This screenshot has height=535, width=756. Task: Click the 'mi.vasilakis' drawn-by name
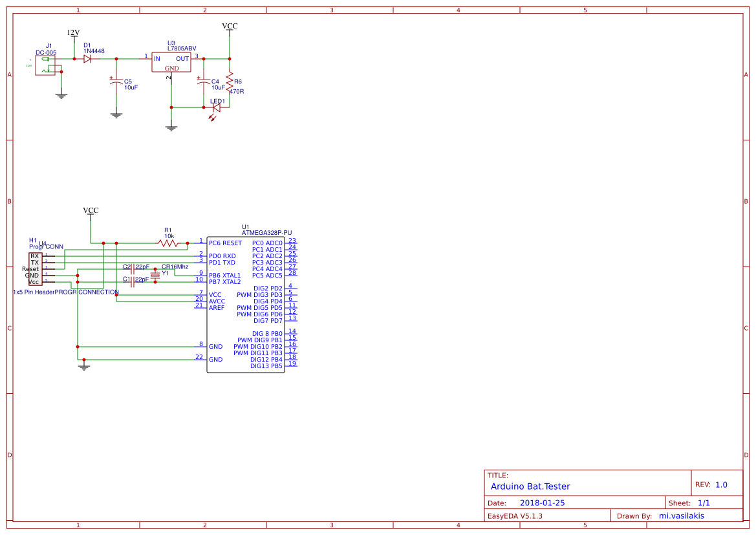[681, 516]
